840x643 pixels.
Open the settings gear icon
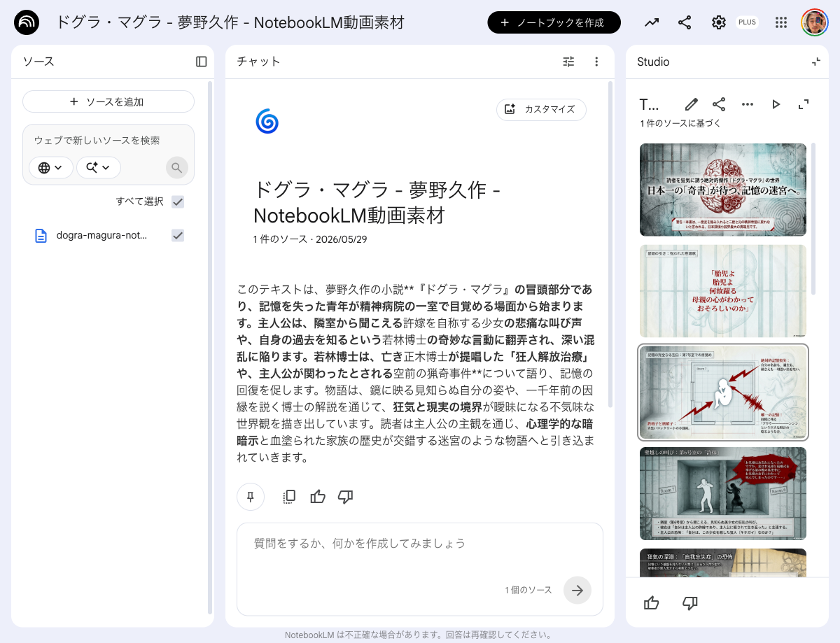(719, 22)
